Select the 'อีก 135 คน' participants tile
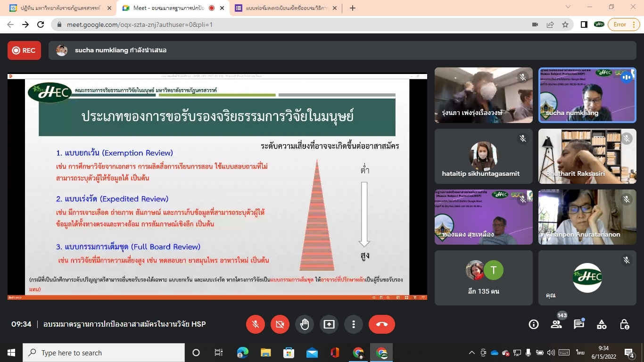 483,278
